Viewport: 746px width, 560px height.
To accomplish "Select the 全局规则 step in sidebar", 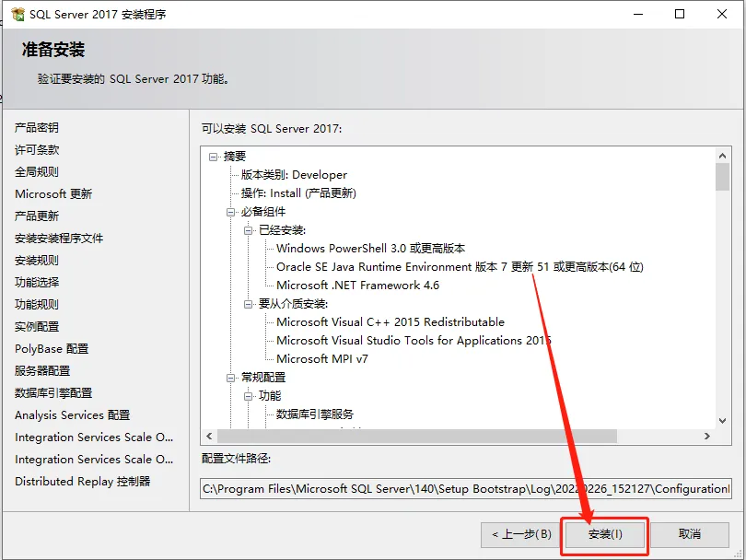I will pos(37,171).
